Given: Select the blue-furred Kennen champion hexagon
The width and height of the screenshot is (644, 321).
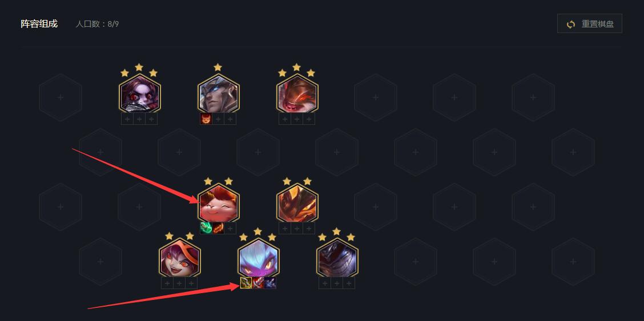Looking at the screenshot, I should coord(258,259).
